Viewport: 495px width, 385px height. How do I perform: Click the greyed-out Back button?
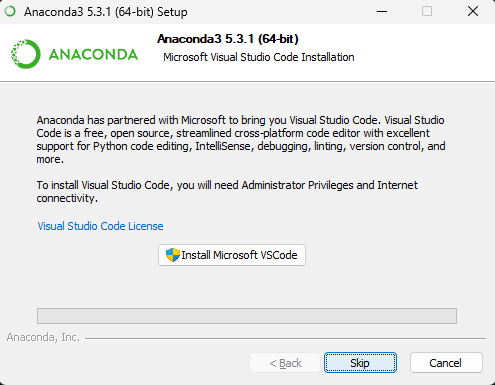(x=285, y=363)
